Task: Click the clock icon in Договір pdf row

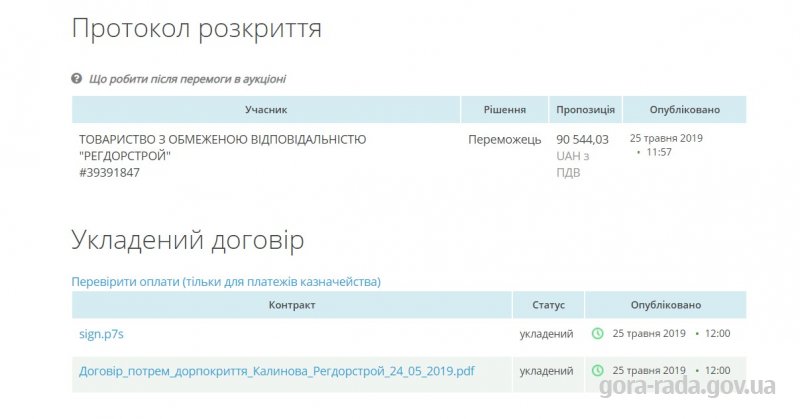Action: [x=597, y=371]
